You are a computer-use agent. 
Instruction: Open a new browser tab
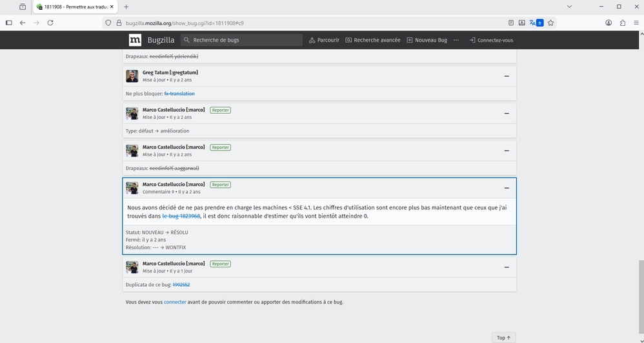[126, 6]
